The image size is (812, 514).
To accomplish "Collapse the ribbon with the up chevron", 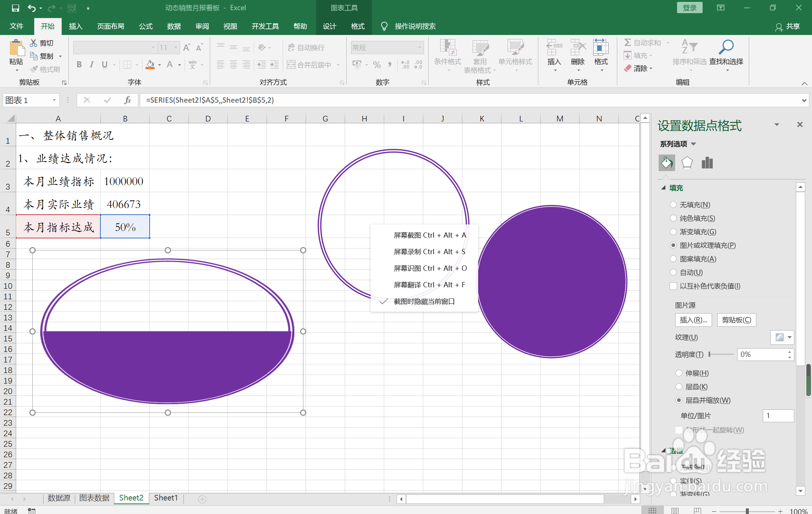I will pos(804,83).
